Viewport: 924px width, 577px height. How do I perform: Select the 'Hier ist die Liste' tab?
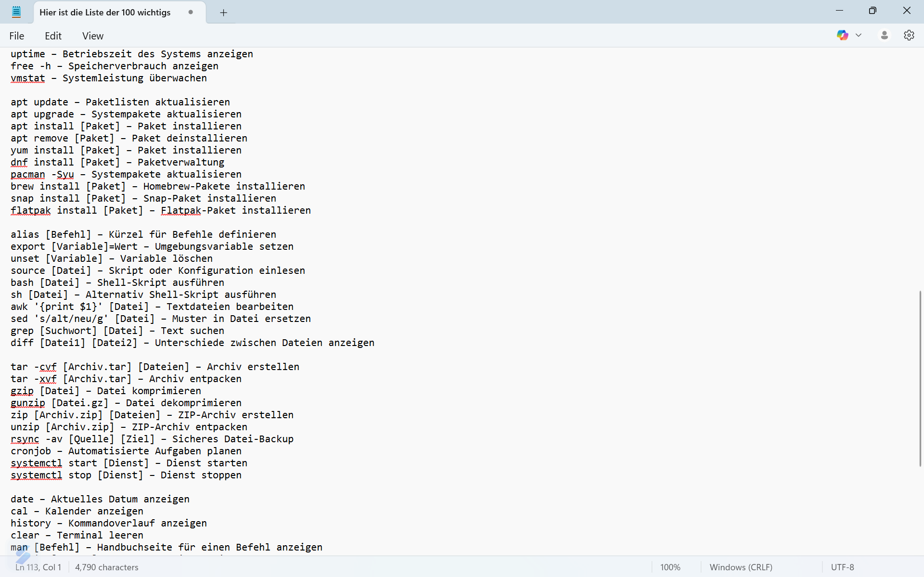[x=105, y=13]
